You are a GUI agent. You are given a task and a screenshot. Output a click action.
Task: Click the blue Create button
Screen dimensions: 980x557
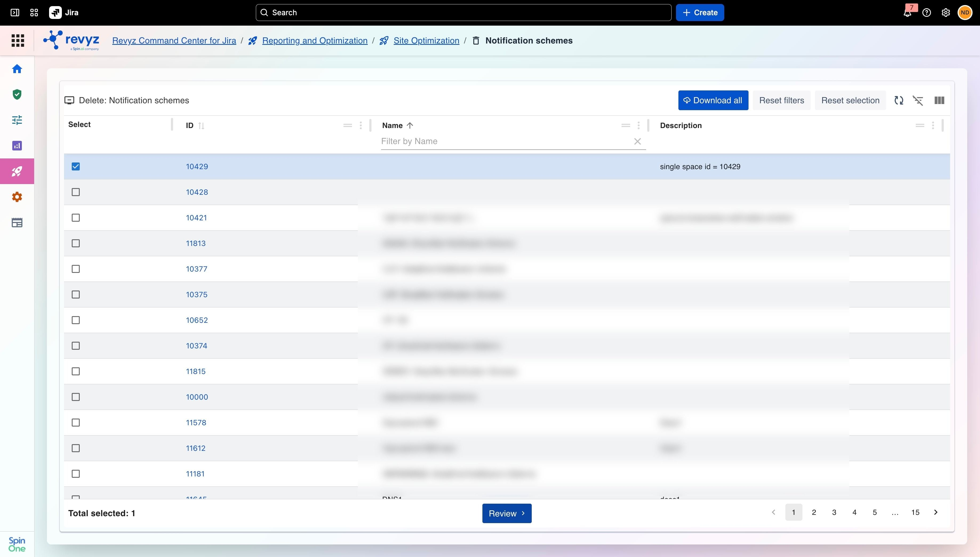pos(700,13)
